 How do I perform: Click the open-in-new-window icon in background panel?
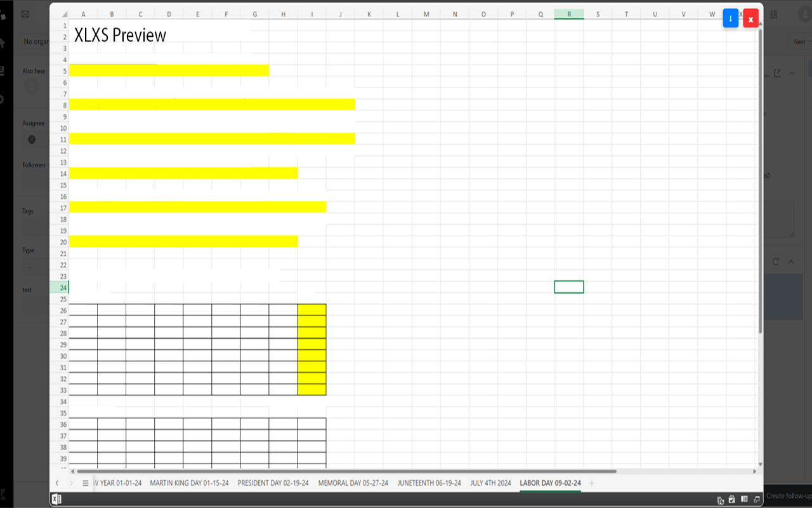click(777, 74)
